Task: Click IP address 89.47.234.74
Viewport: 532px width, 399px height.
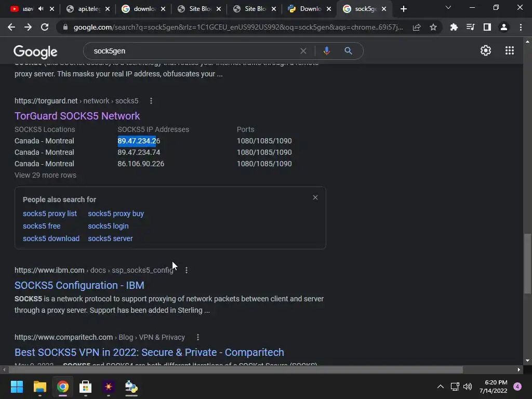Action: coord(139,152)
